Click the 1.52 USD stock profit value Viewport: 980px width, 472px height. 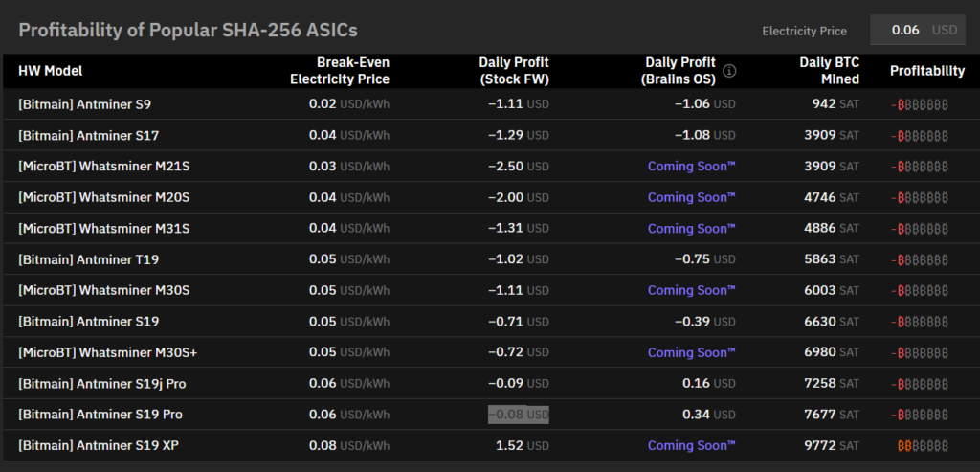point(523,446)
